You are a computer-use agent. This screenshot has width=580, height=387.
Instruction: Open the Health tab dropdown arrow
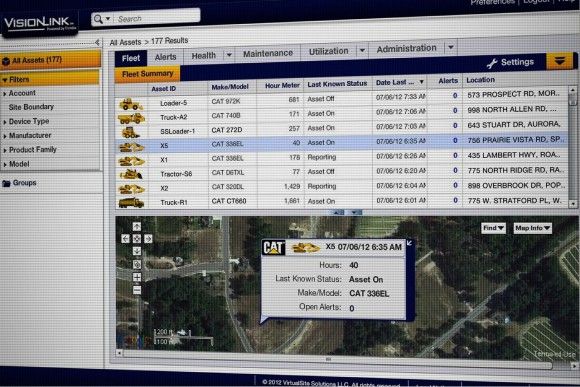click(x=229, y=55)
